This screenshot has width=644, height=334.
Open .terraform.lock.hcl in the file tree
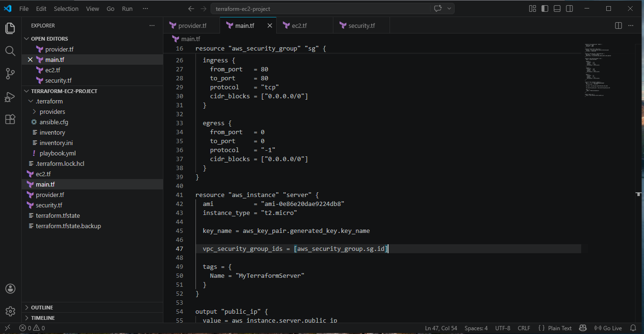point(60,163)
